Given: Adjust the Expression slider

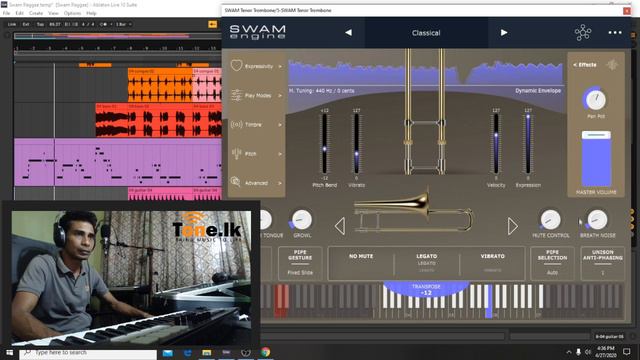Looking at the screenshot, I should tap(528, 144).
